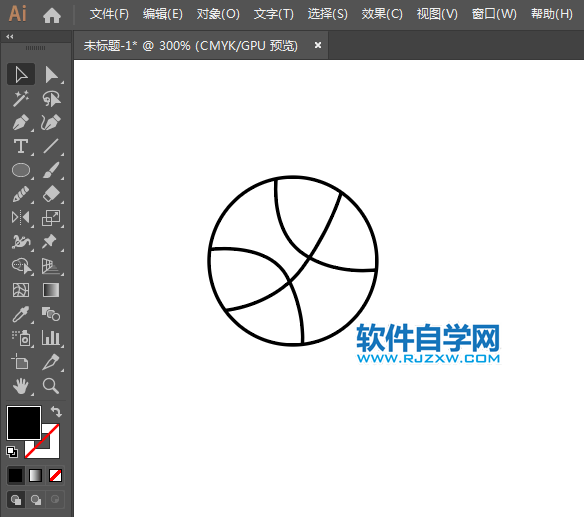This screenshot has width=584, height=517.
Task: Select the Column Graph tool
Action: pos(51,338)
